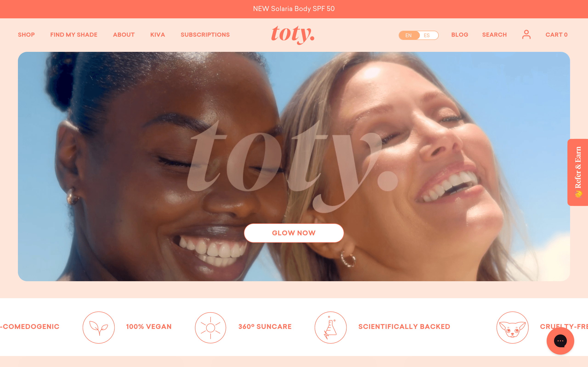Screen dimensions: 588x367
Task: Click the CART 0 button
Action: 556,35
